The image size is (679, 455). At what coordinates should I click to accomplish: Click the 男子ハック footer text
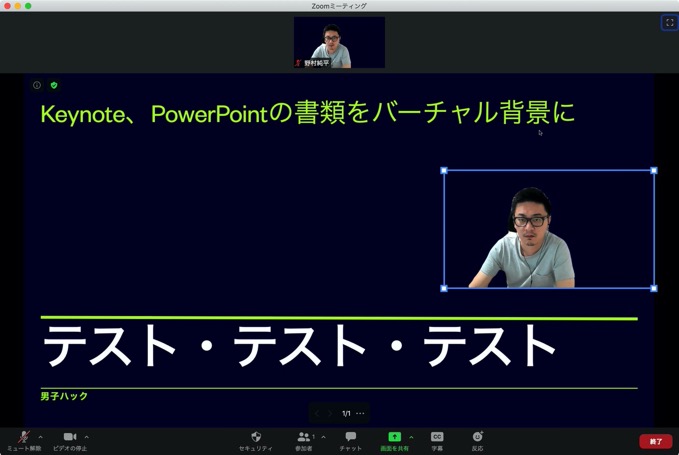(x=64, y=396)
